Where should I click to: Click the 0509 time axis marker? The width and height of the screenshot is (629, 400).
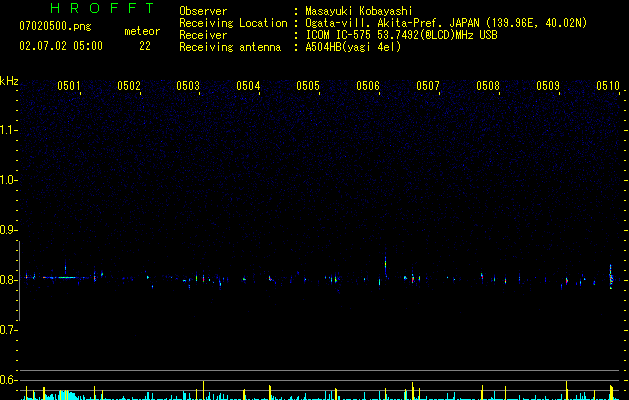548,86
